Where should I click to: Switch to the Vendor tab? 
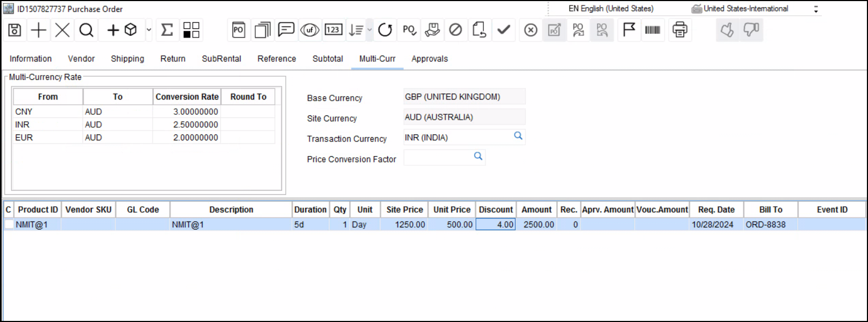tap(81, 59)
